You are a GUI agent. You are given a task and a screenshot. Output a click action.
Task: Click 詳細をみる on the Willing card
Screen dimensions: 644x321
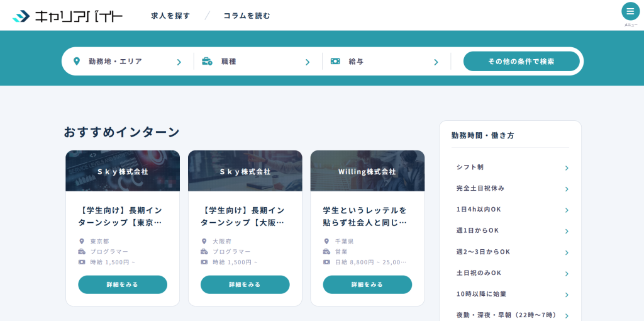(x=367, y=284)
